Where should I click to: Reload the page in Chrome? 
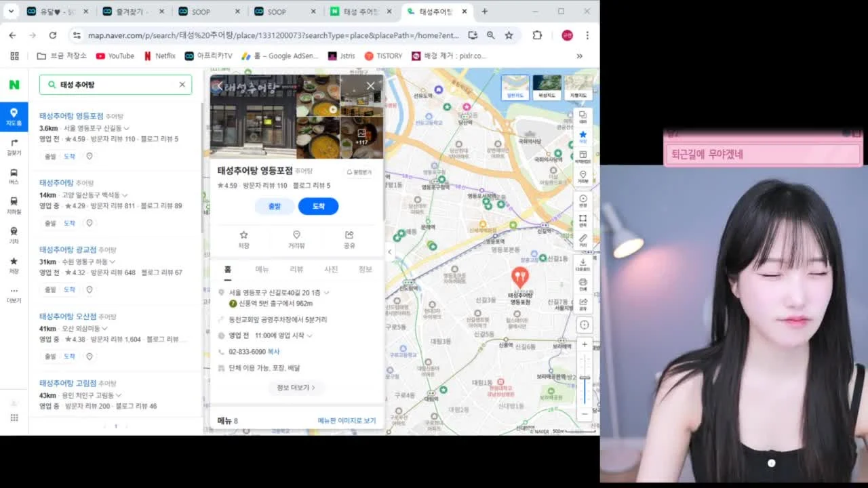click(53, 35)
